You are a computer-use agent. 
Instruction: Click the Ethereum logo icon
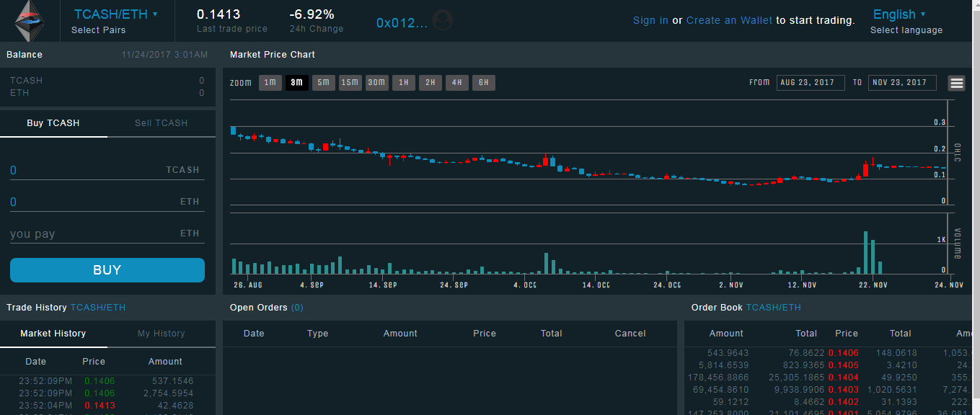(x=30, y=20)
